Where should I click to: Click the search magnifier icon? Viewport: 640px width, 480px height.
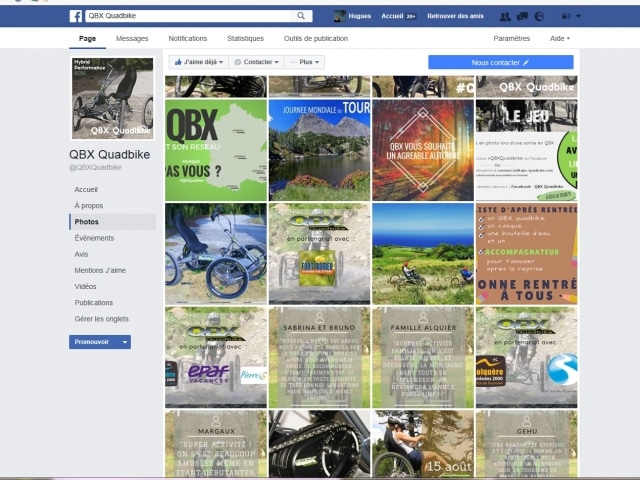[301, 16]
